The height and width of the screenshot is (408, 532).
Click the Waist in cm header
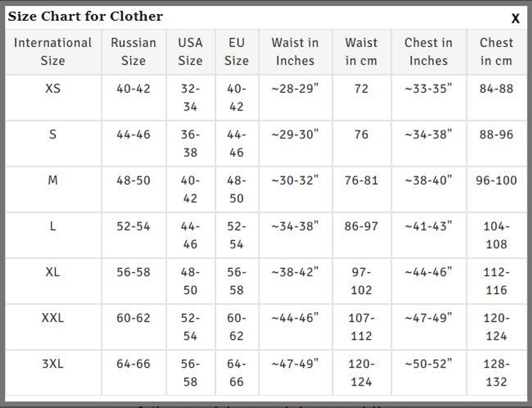[361, 51]
